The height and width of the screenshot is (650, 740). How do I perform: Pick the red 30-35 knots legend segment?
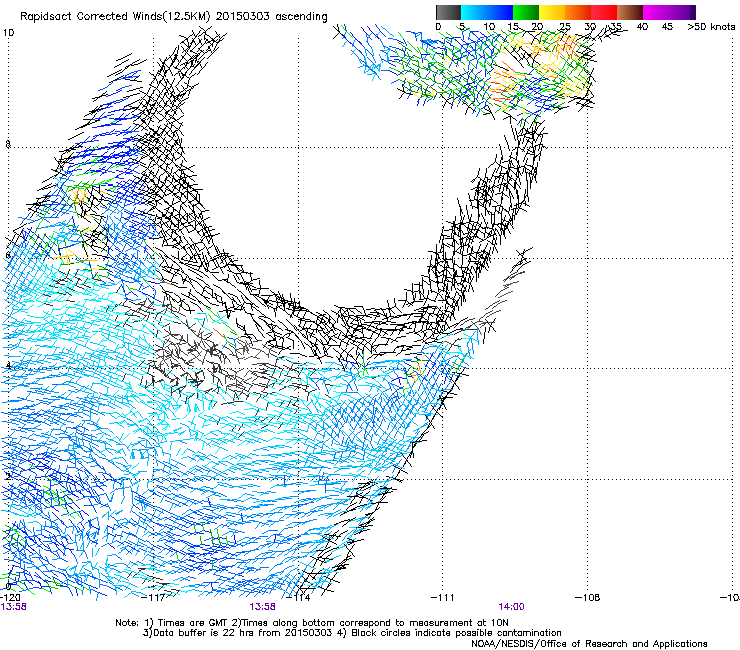pos(604,12)
